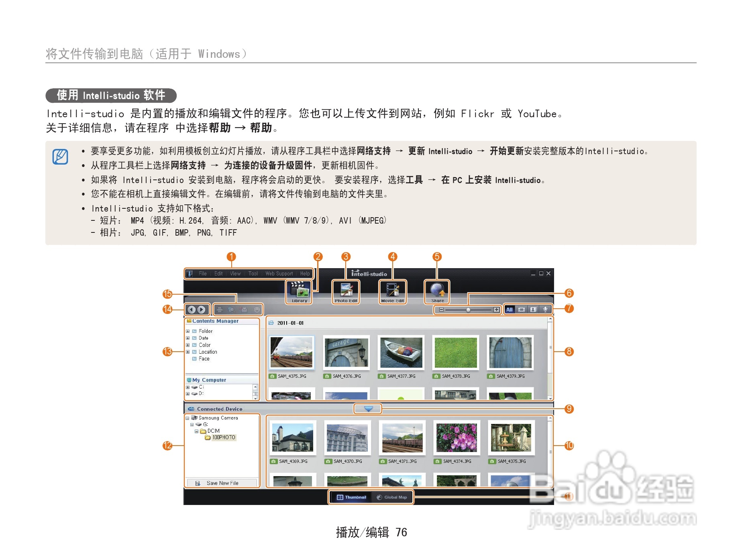Show all file types with All filter
Screen dimensions: 742x560
(x=509, y=310)
